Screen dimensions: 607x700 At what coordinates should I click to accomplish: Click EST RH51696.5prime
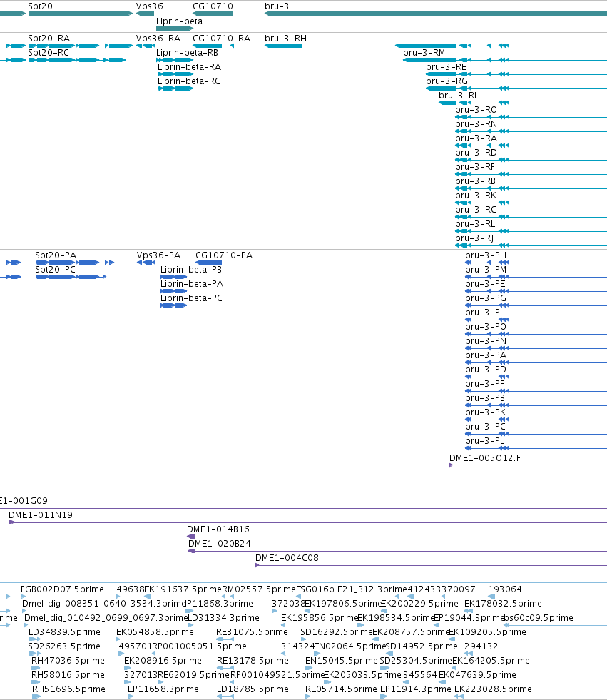pos(68,689)
